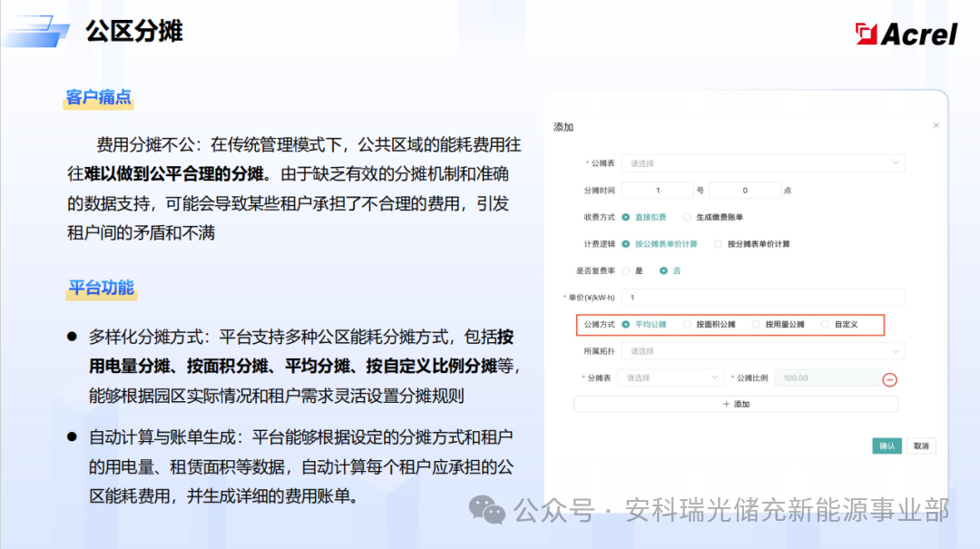This screenshot has height=549, width=980.
Task: Click the 平台功能 heading
Action: [x=102, y=288]
